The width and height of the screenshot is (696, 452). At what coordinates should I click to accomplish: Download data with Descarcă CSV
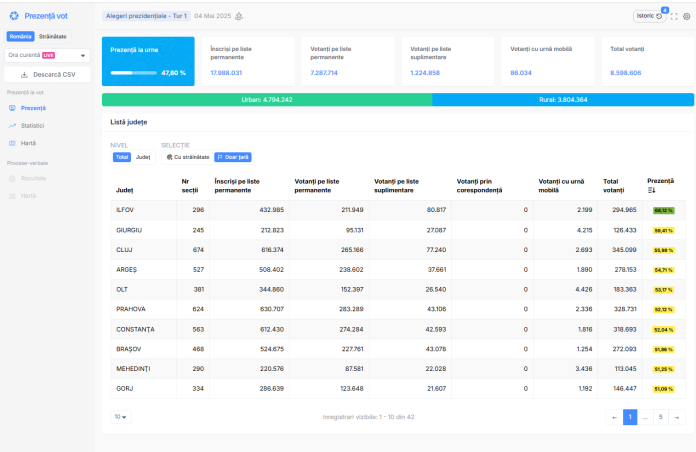(x=48, y=74)
